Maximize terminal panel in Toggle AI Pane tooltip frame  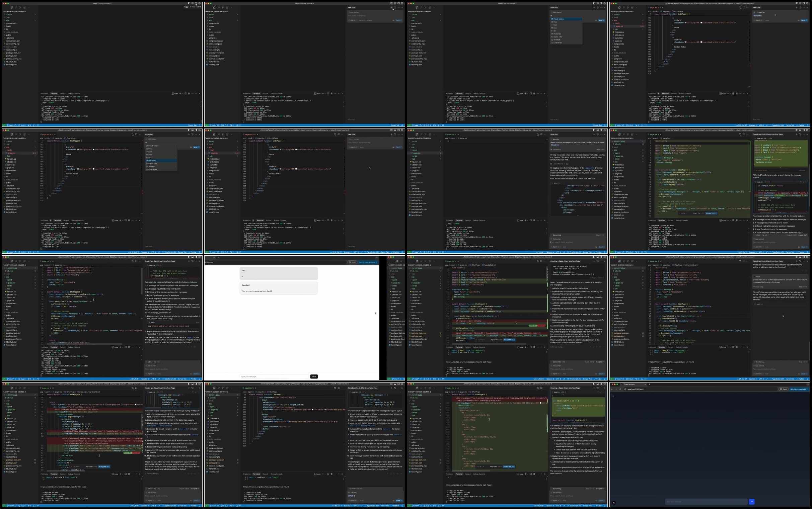click(196, 94)
